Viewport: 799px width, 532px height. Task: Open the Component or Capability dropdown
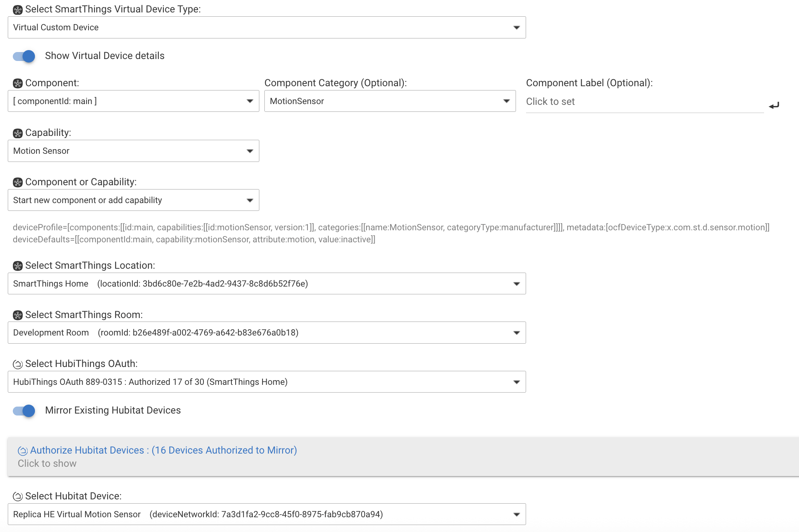pos(133,200)
